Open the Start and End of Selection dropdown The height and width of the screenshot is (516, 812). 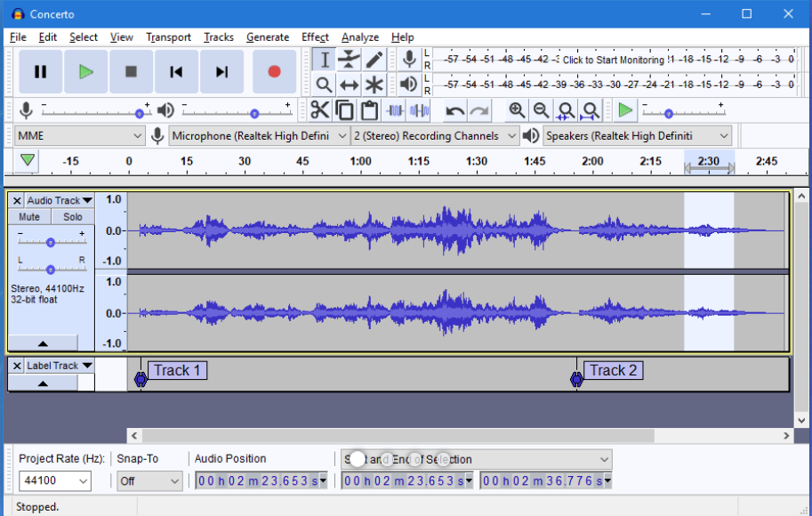point(477,459)
